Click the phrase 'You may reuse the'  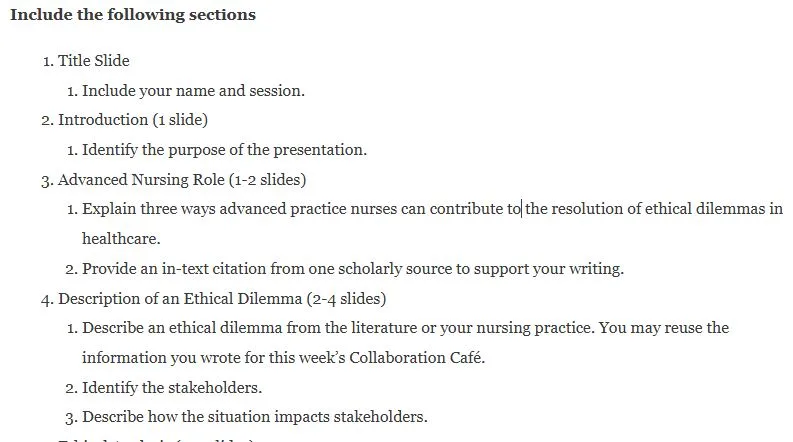[x=664, y=328]
